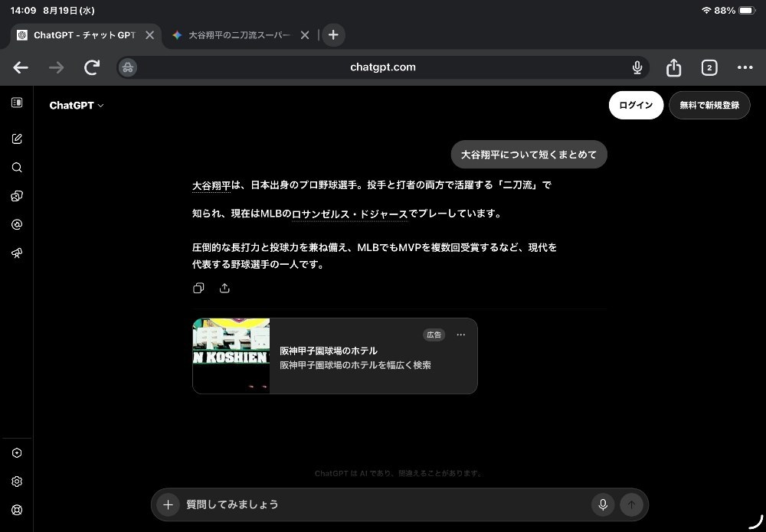This screenshot has height=532, width=766.
Task: Open the browser three-dot menu
Action: 745,67
